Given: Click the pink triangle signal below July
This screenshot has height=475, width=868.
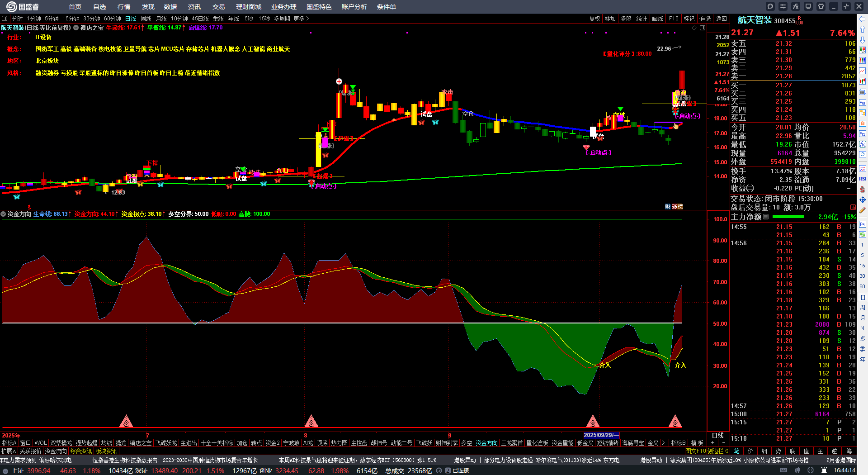Looking at the screenshot, I should (126, 421).
